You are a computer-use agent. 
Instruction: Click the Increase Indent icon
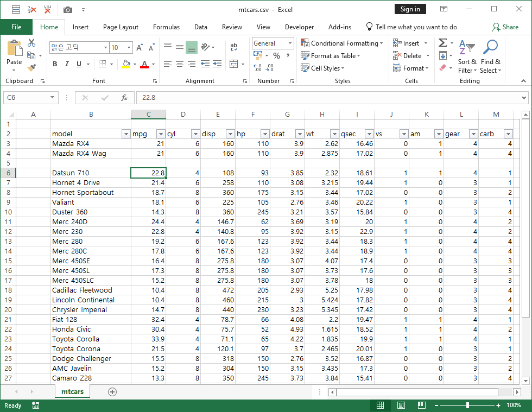[217, 64]
